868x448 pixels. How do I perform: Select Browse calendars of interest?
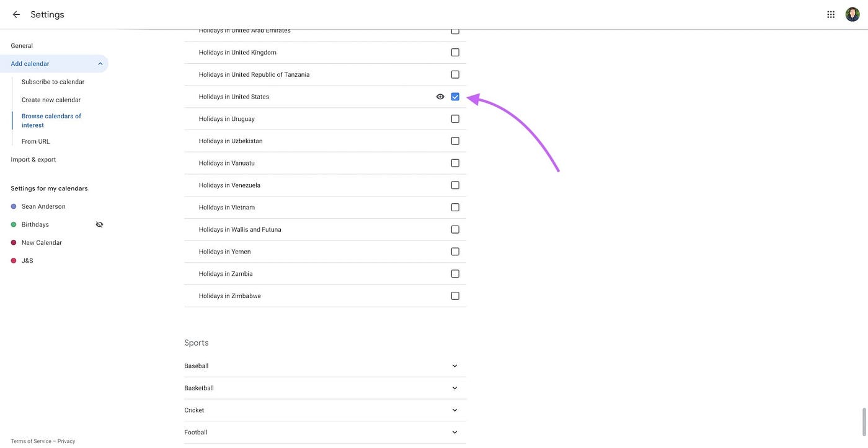click(x=51, y=120)
